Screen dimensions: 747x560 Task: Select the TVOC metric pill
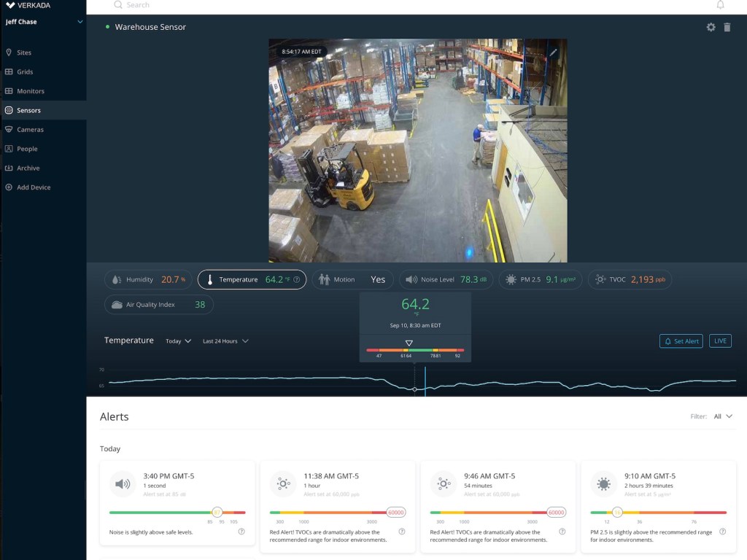pyautogui.click(x=630, y=279)
